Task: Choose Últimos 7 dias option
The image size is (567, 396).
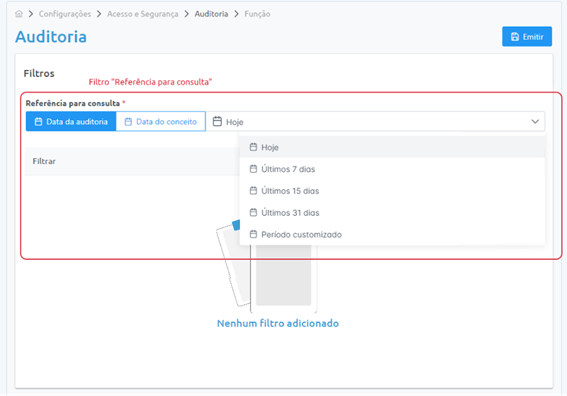Action: [392, 169]
